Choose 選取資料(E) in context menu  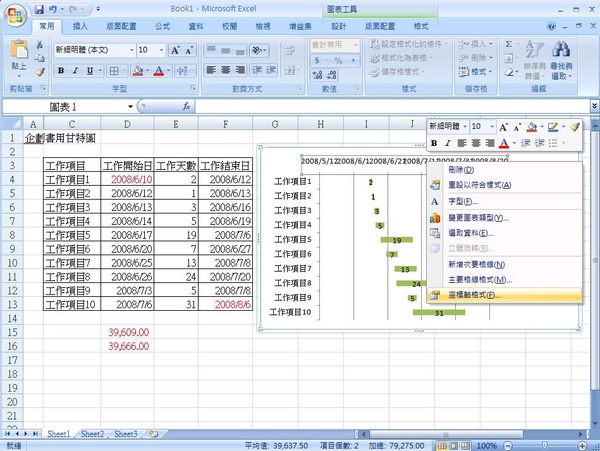(504, 233)
